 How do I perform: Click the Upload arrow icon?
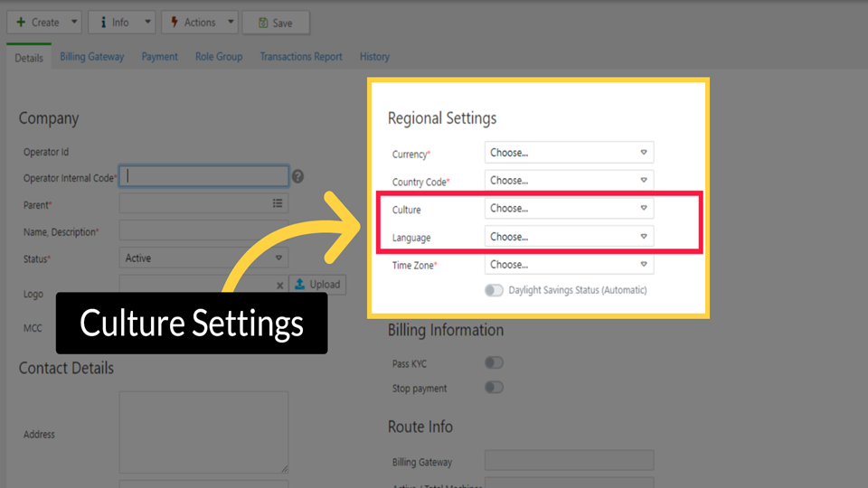(300, 285)
